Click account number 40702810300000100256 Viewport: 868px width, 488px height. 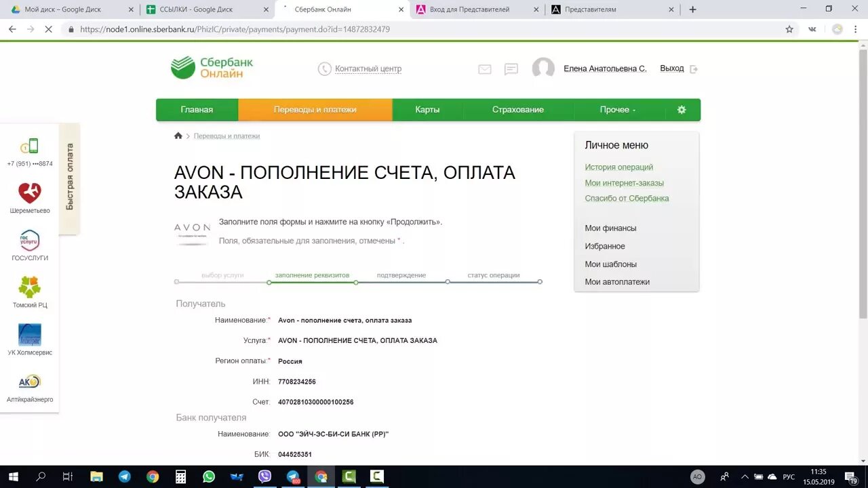coord(315,403)
